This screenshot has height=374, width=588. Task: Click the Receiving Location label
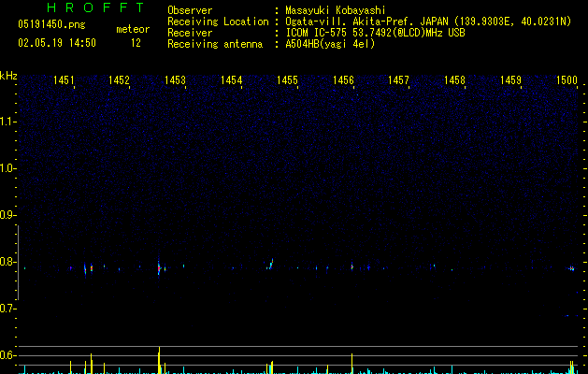tap(218, 22)
